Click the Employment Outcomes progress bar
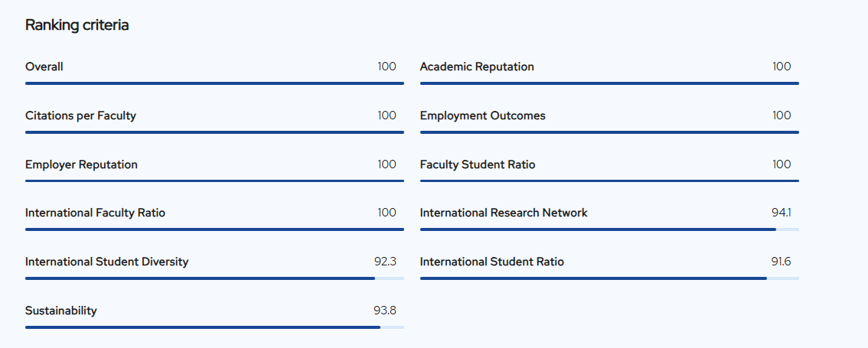Image resolution: width=868 pixels, height=348 pixels. [x=609, y=132]
